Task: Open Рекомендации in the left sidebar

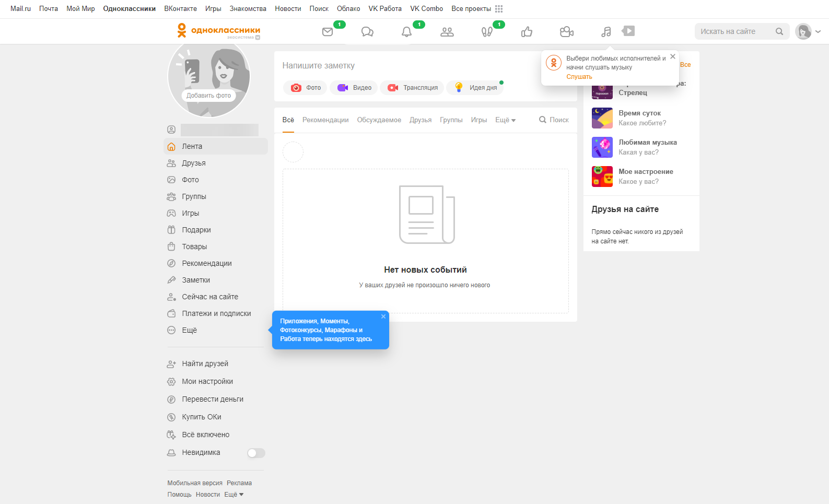Action: pos(216,263)
